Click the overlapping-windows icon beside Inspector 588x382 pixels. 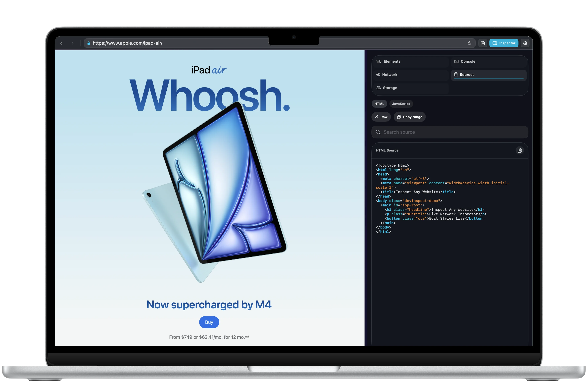tap(483, 43)
